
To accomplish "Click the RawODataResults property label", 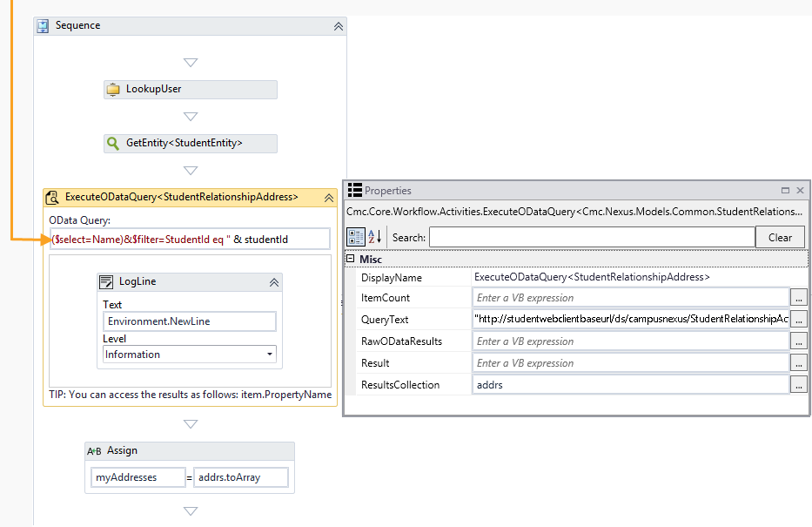I will click(401, 341).
